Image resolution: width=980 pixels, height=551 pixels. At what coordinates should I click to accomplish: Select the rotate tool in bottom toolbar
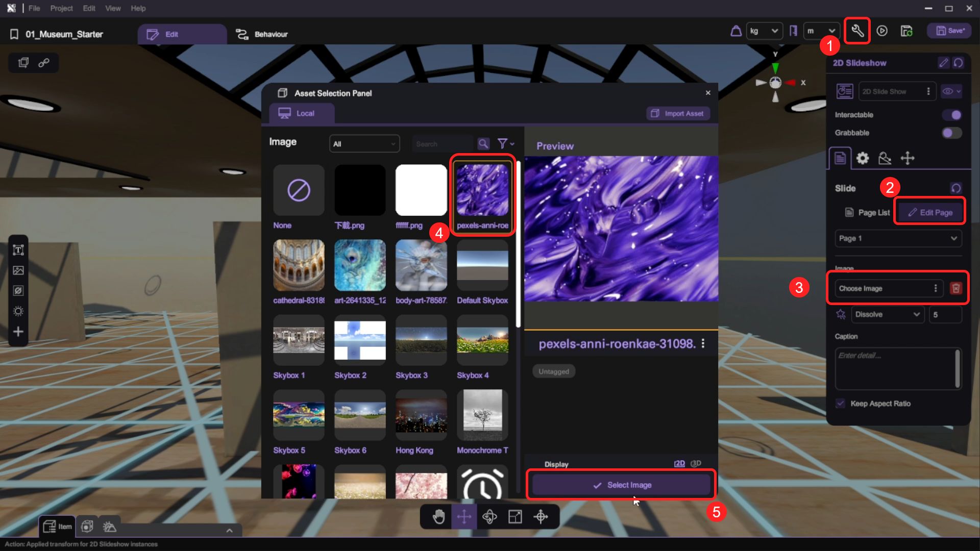pyautogui.click(x=489, y=517)
